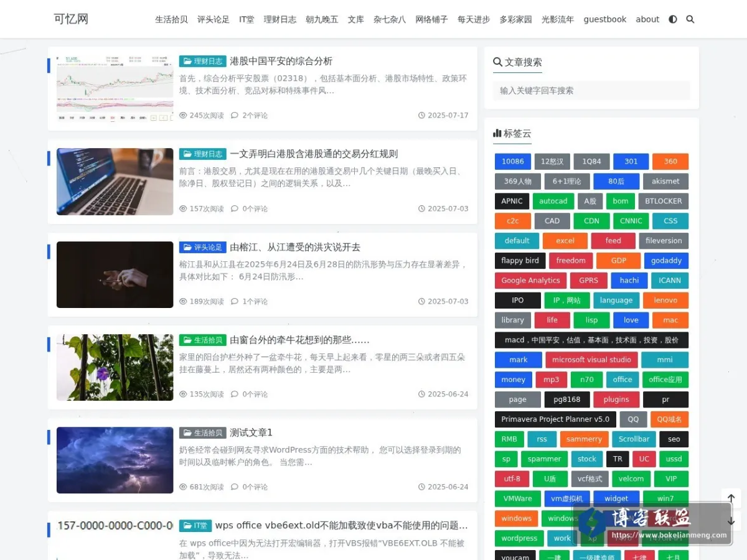
Task: Select 理财日志 in top navigation
Action: pos(280,19)
